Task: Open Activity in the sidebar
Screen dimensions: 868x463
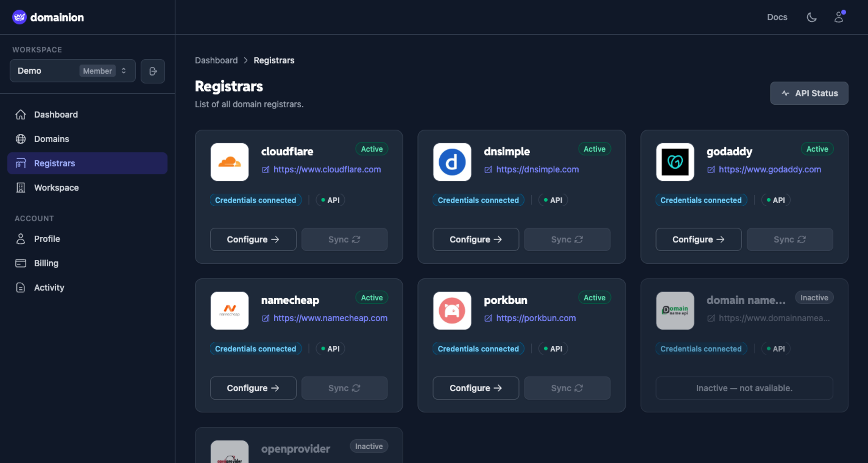Action: pyautogui.click(x=87, y=288)
